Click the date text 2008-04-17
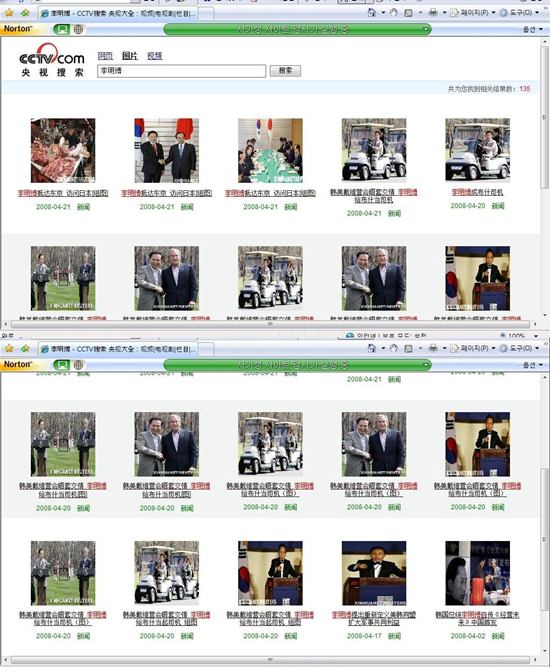This screenshot has height=667, width=550. coord(364,636)
